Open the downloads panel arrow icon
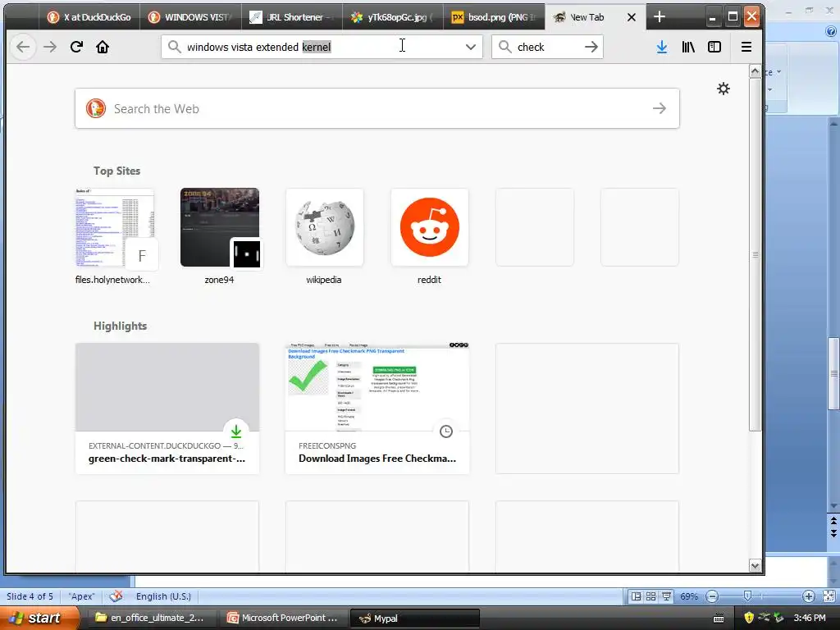Image resolution: width=840 pixels, height=630 pixels. click(662, 47)
